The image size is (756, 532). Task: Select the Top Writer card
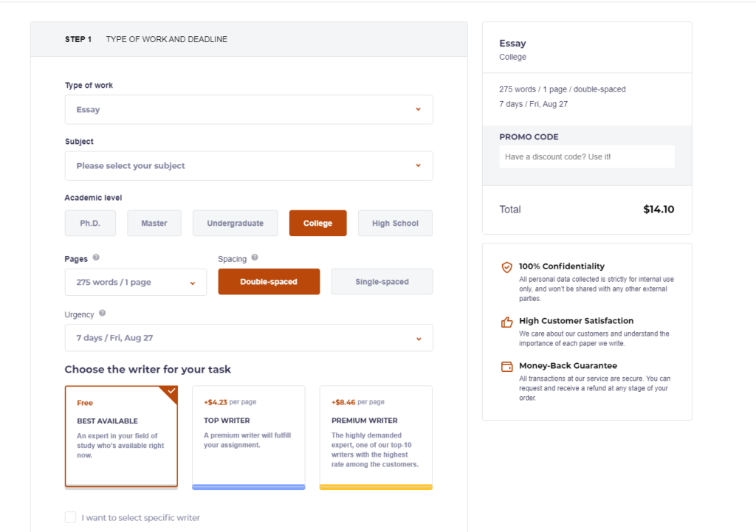coord(249,437)
